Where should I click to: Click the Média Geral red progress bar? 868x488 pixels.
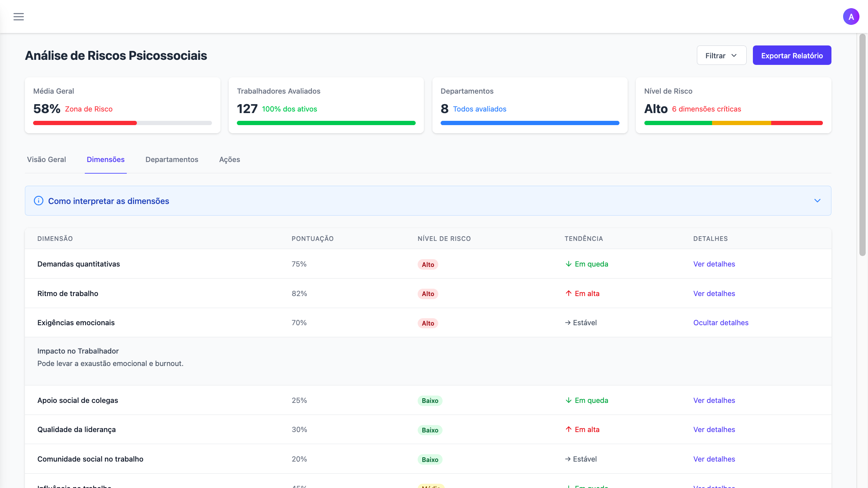(85, 123)
